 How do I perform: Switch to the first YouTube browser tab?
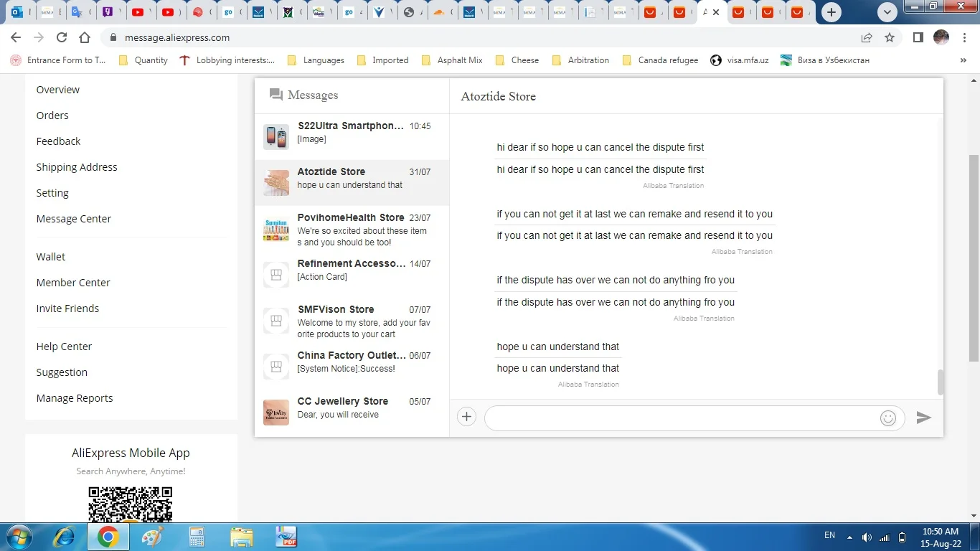tap(139, 12)
